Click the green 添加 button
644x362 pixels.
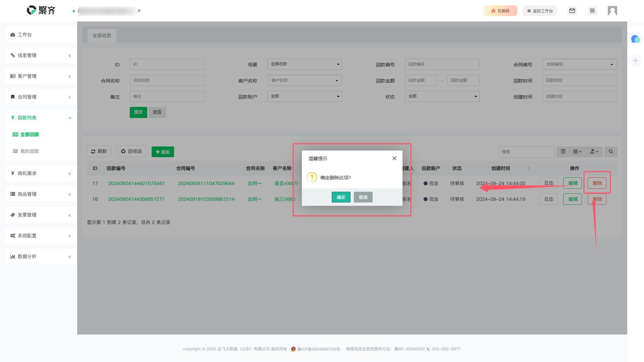pos(163,152)
